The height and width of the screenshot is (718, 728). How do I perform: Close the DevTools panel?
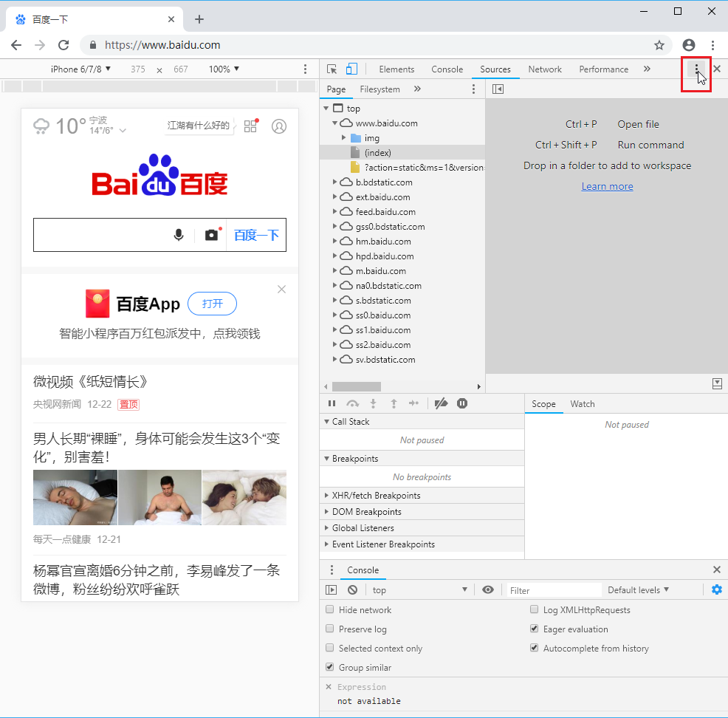pyautogui.click(x=717, y=69)
